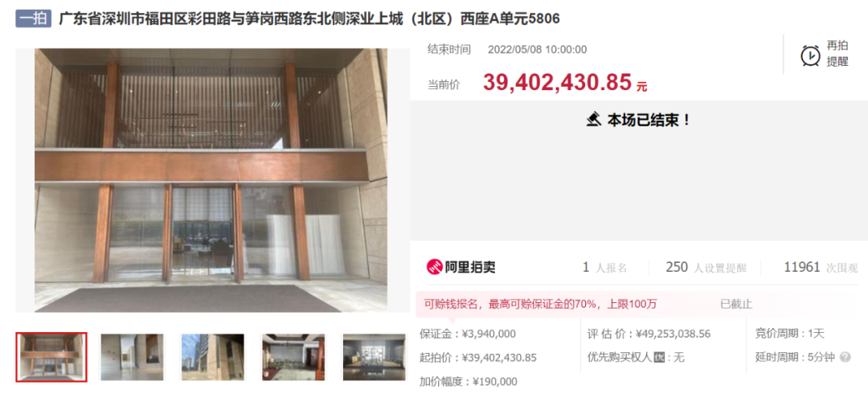This screenshot has width=868, height=410.
Task: Select the fourth interior thumbnail
Action: pyautogui.click(x=293, y=357)
